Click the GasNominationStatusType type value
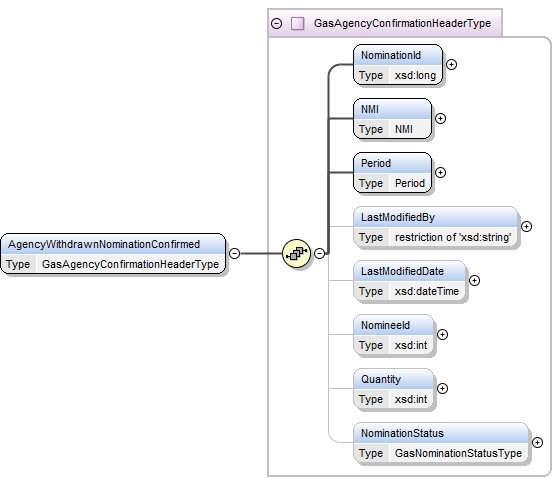Image resolution: width=553 pixels, height=478 pixels. [458, 453]
